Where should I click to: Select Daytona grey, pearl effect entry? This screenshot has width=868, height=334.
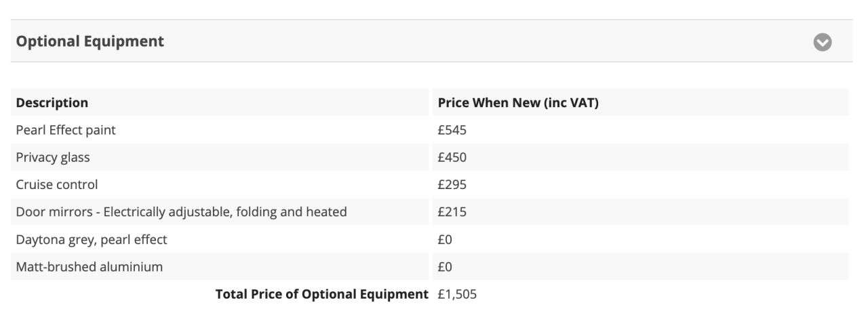point(92,239)
